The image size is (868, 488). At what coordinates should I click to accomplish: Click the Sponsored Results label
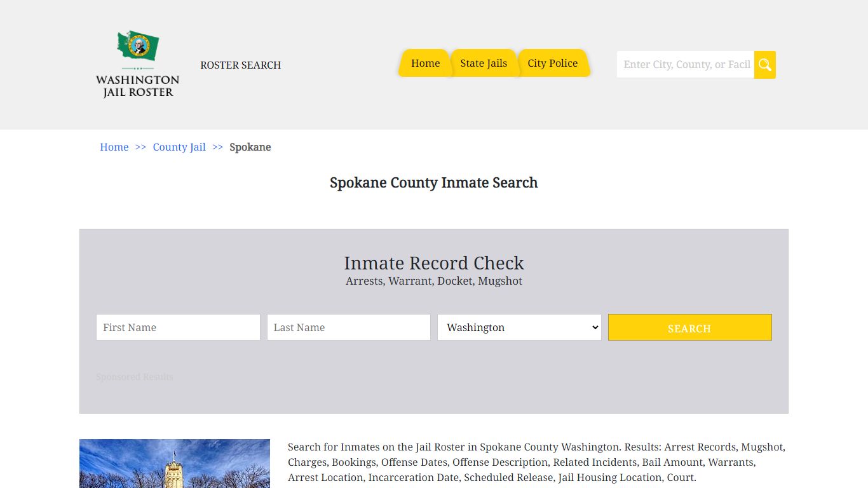(x=135, y=377)
